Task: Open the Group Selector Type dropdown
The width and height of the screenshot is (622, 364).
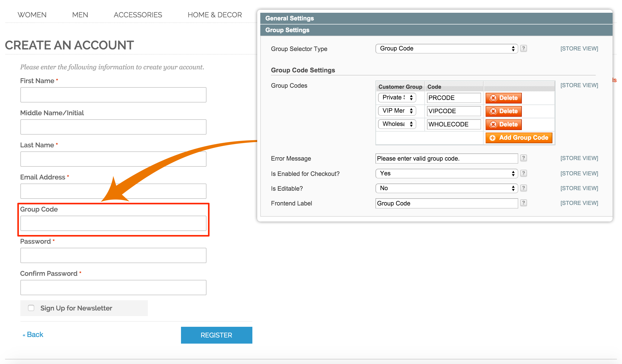Action: pos(446,48)
